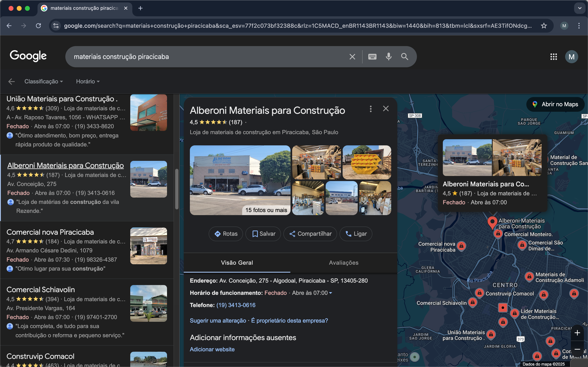Click the results list scrollbar
The width and height of the screenshot is (588, 367).
coord(177,189)
